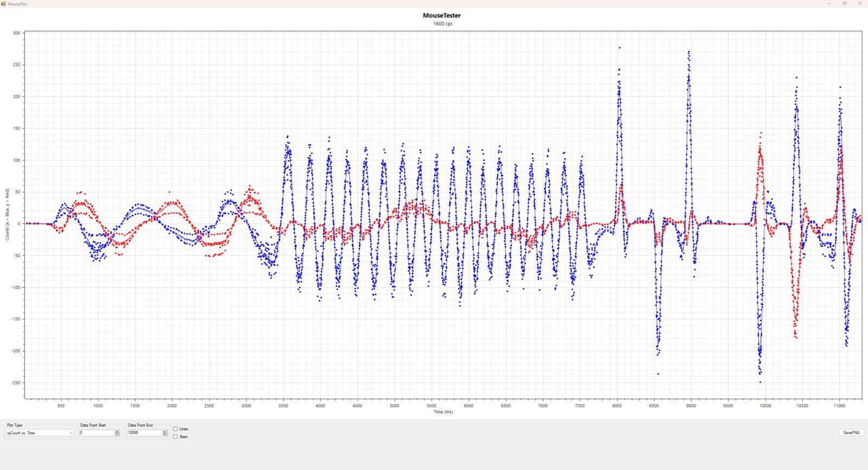Viewport: 868px width, 470px height.
Task: Open the Plot Type dropdown
Action: pos(40,433)
